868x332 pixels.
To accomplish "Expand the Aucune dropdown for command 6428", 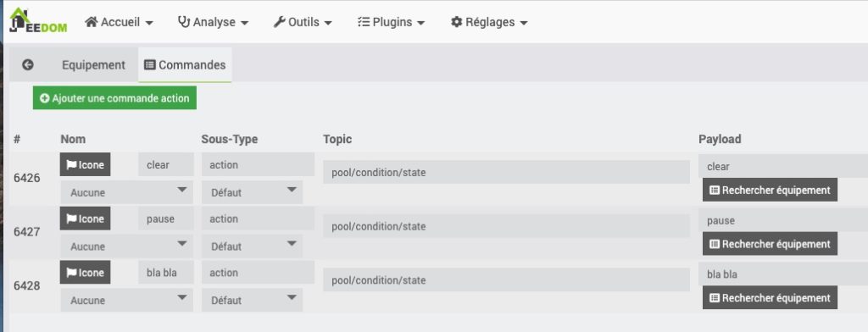I will pos(127,300).
